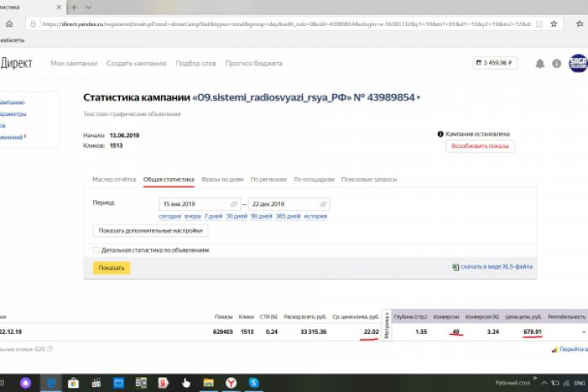Edit the end date field 22 дек 2019
This screenshot has height=392, width=588.
pyautogui.click(x=289, y=204)
